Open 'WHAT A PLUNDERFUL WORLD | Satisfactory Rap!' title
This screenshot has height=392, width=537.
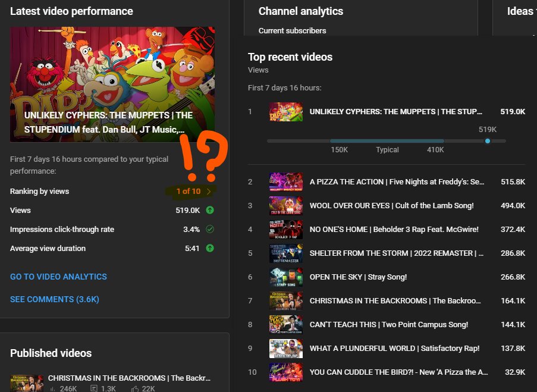394,349
